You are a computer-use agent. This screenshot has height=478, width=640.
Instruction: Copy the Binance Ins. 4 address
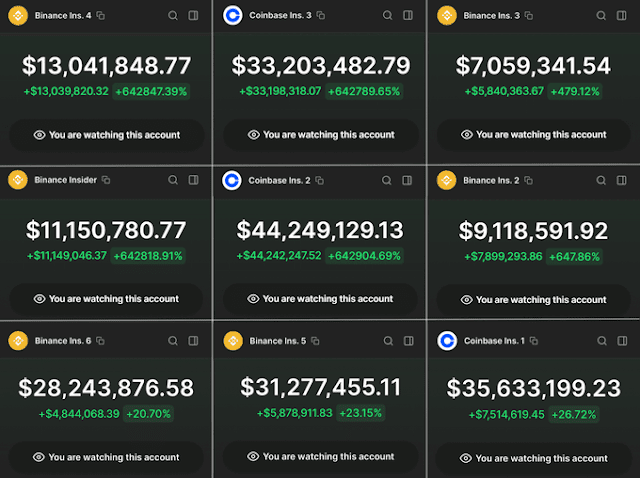click(x=100, y=16)
